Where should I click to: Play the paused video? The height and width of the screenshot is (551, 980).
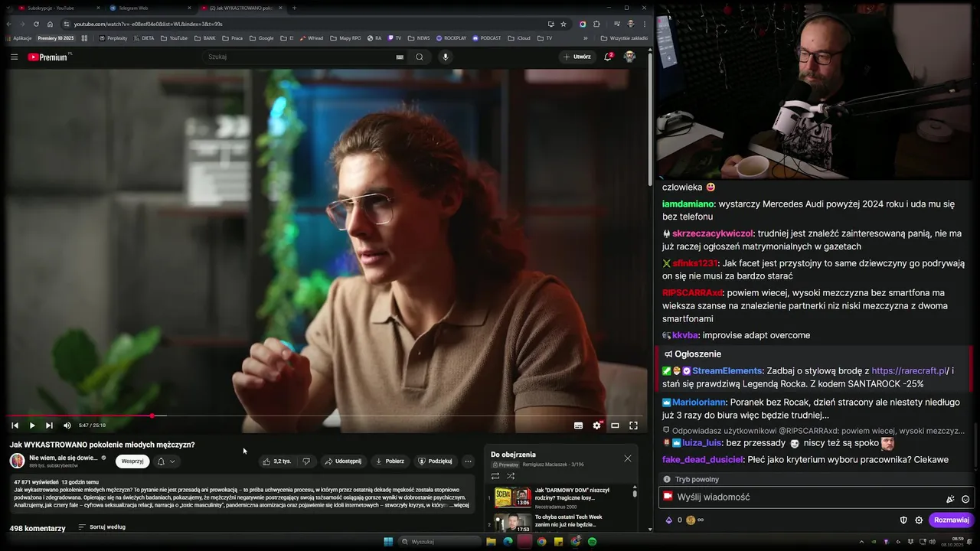coord(32,425)
